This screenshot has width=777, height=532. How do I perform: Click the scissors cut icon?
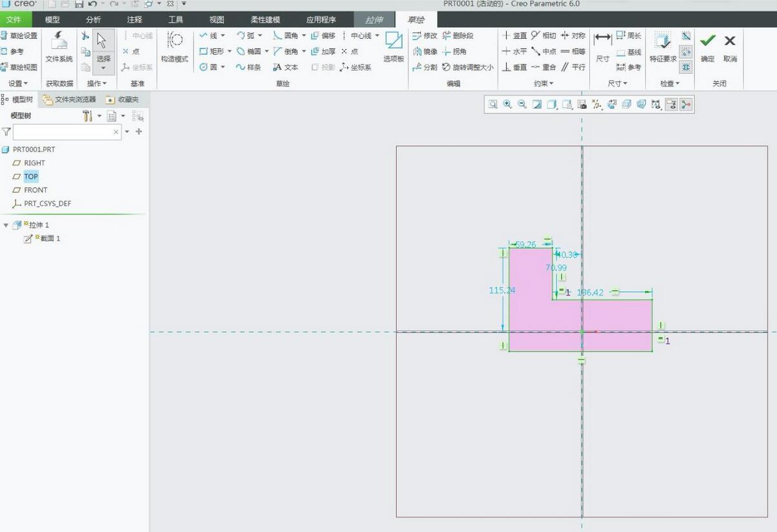(85, 36)
